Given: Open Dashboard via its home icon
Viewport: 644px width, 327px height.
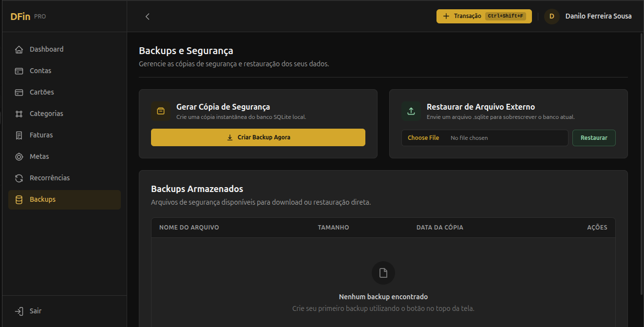Looking at the screenshot, I should tap(19, 49).
